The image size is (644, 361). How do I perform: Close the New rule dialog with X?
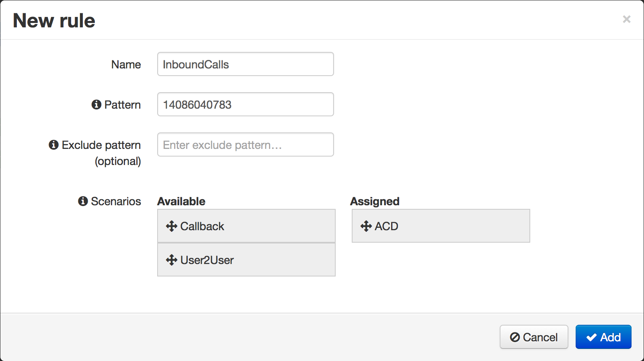click(x=626, y=19)
